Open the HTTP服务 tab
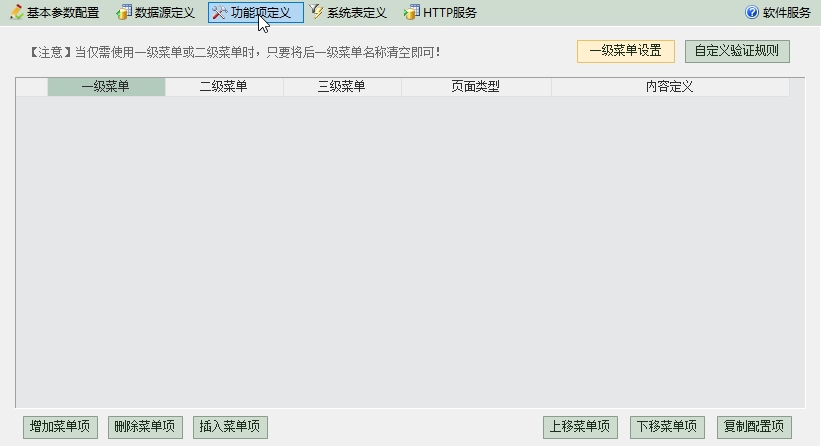Image resolution: width=821 pixels, height=446 pixels. pos(440,13)
